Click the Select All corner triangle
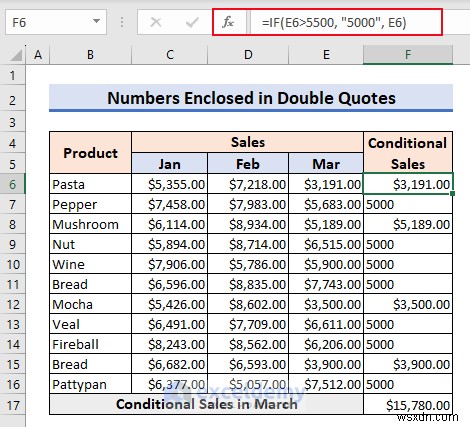This screenshot has height=427, width=470. pyautogui.click(x=16, y=55)
